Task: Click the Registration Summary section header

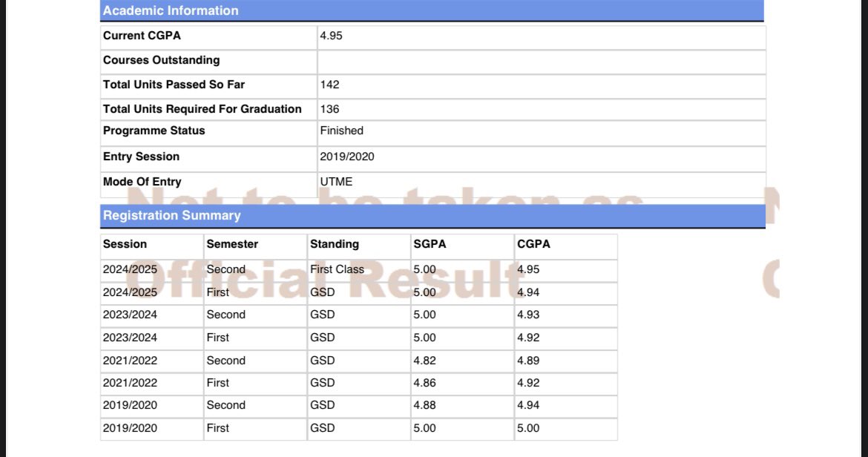Action: click(171, 215)
